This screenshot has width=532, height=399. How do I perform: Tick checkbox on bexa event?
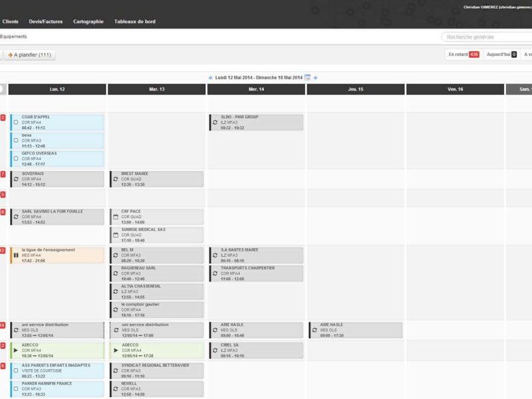16,140
